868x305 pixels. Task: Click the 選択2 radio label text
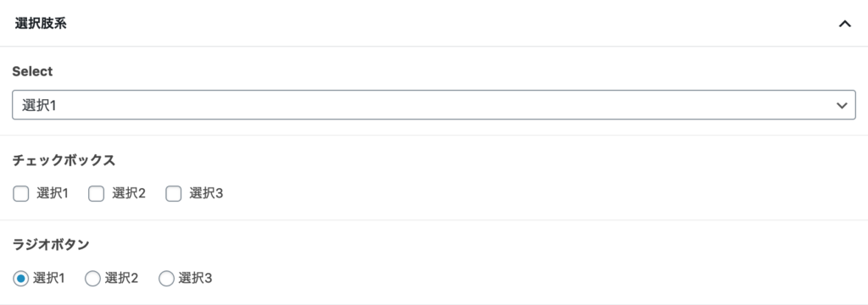tap(122, 279)
